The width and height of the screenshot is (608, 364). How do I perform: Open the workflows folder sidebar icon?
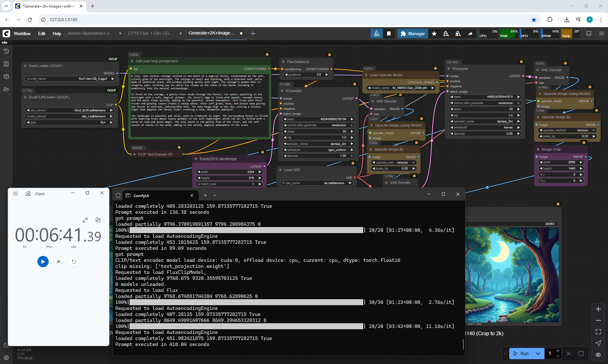point(6,89)
